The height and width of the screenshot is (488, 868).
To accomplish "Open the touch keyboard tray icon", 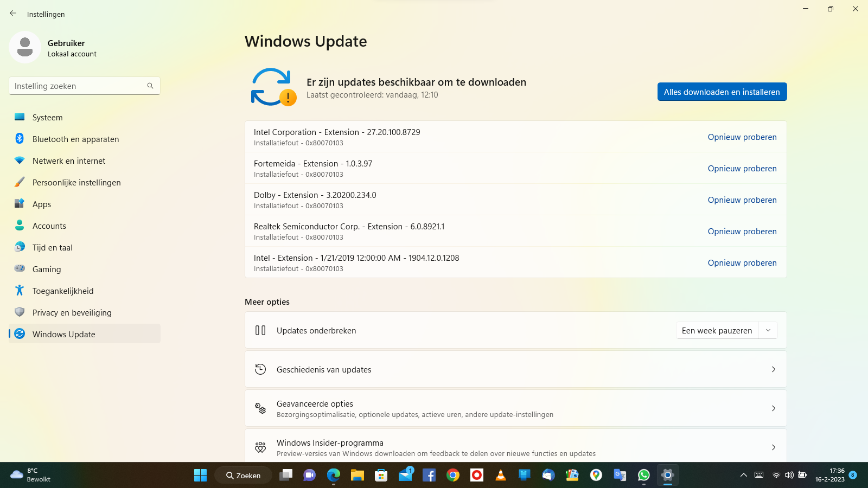I will click(759, 475).
